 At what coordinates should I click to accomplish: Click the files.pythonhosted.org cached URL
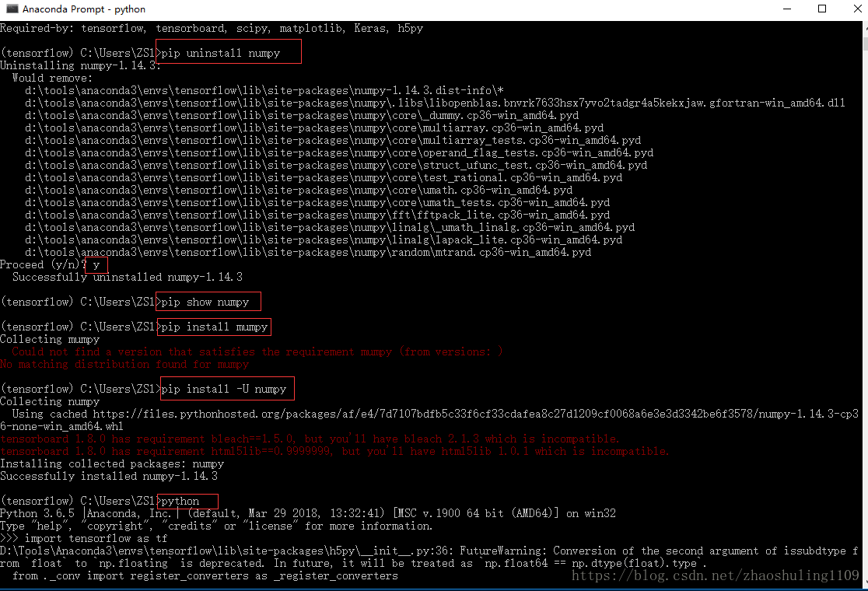click(475, 414)
